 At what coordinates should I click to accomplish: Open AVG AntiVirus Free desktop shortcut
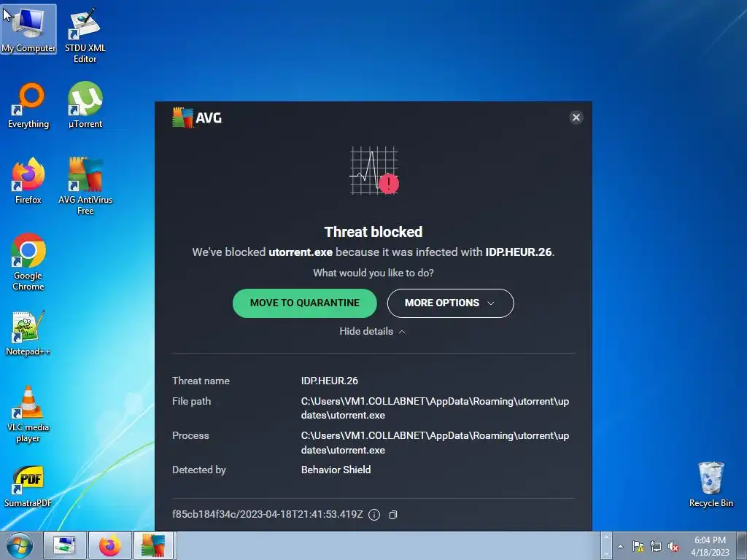[x=85, y=186]
